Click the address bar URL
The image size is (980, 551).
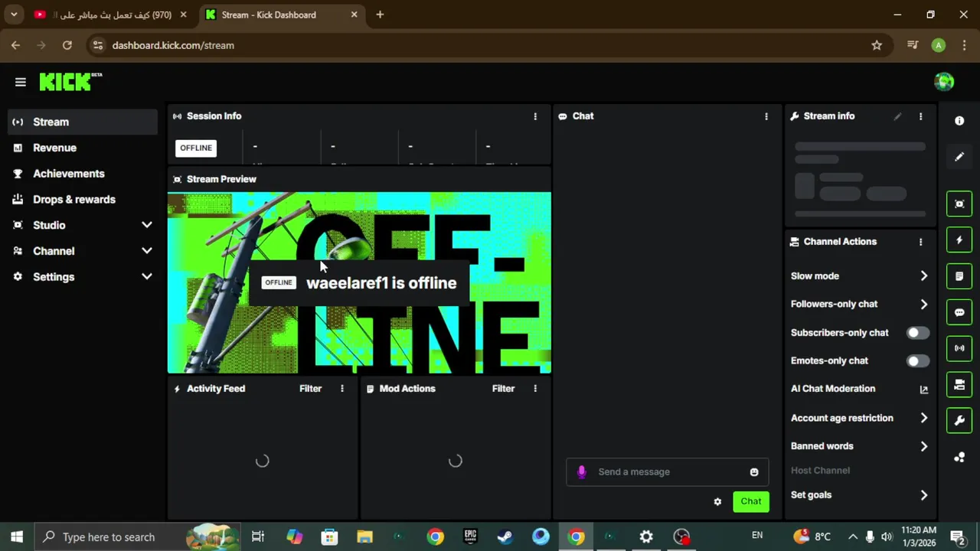[173, 45]
